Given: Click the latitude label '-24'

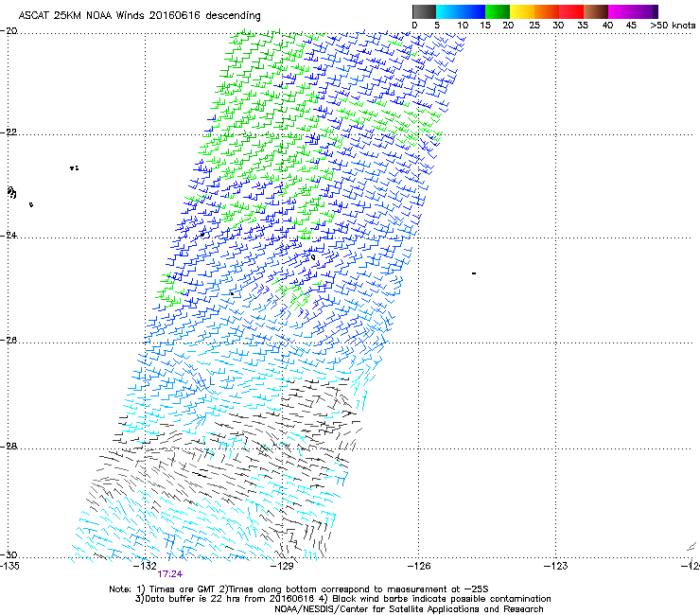Looking at the screenshot, I should click(x=9, y=235).
